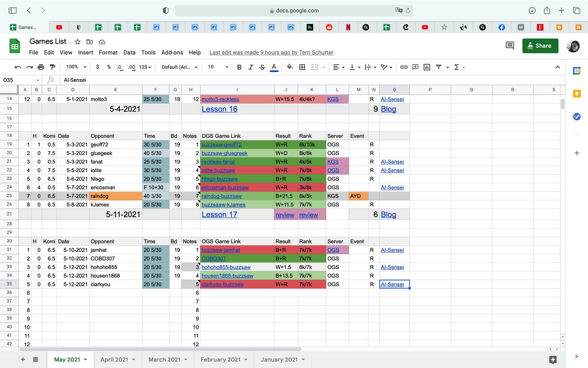This screenshot has height=368, width=588.
Task: Click the Insert comment icon
Action: coord(415,67)
